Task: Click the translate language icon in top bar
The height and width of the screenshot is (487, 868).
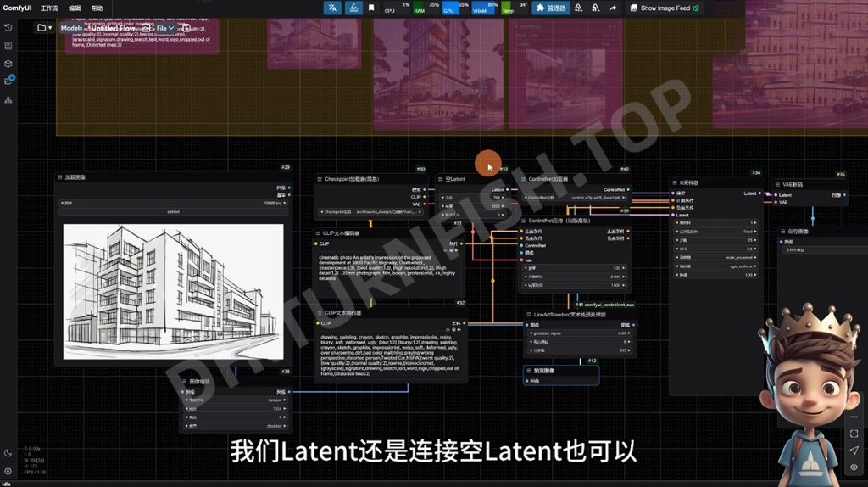Action: (x=332, y=8)
